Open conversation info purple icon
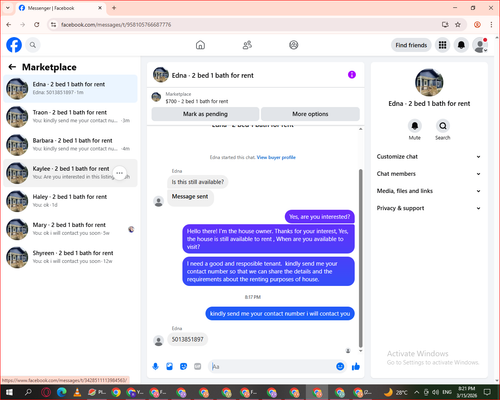Screen dimensions: 500x400 tap(352, 75)
